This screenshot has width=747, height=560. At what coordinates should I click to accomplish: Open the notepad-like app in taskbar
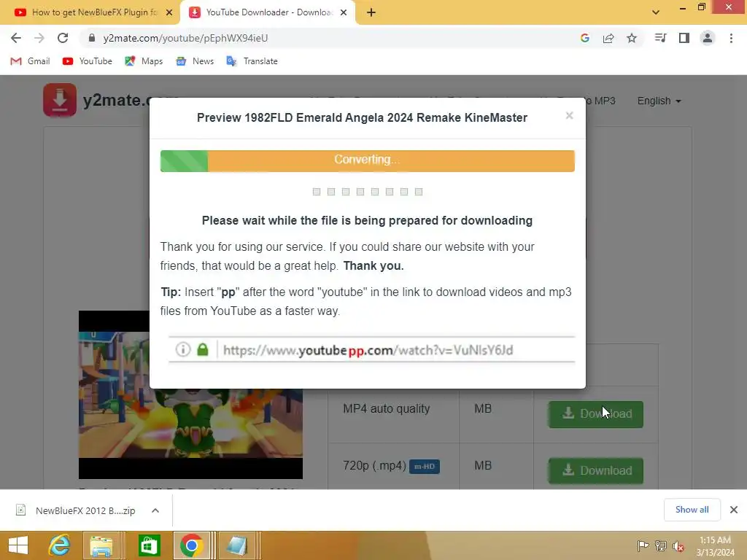pos(236,545)
